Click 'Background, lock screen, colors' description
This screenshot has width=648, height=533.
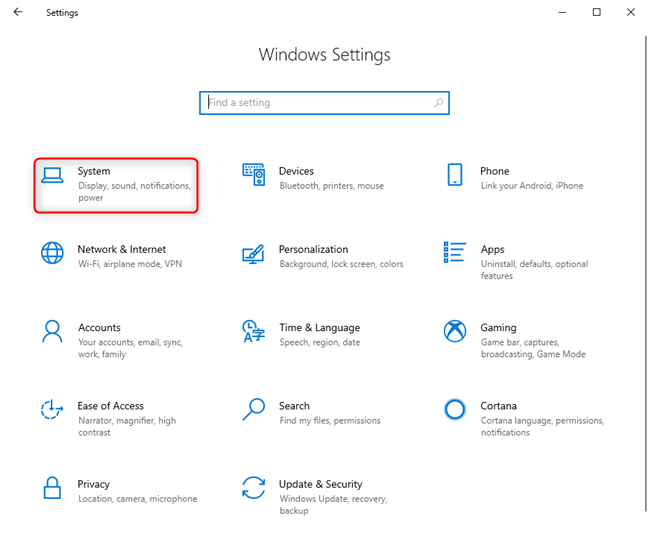(341, 264)
